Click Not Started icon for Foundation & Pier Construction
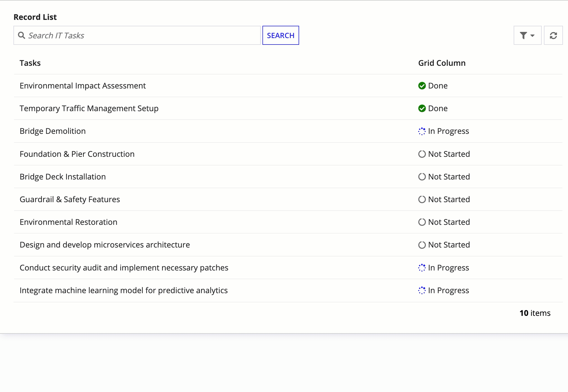 click(x=422, y=154)
